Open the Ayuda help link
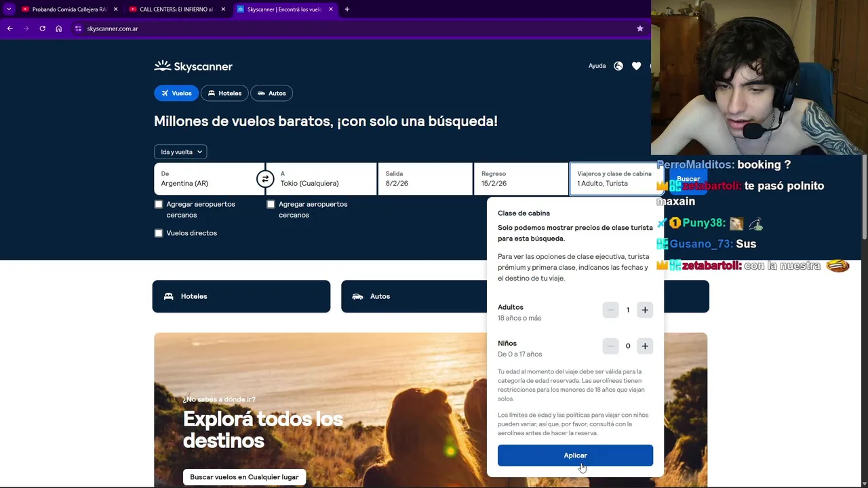This screenshot has height=488, width=868. tap(597, 66)
